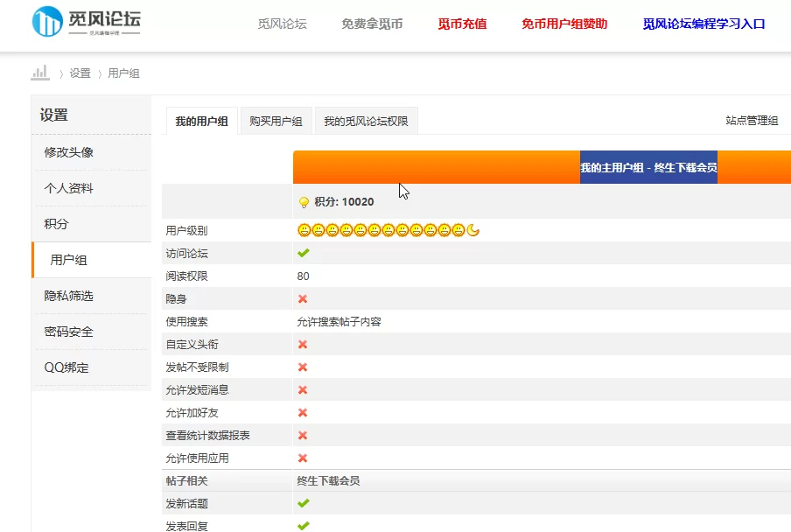Click the red cross for 允许使用应用
Image resolution: width=791 pixels, height=532 pixels.
point(303,458)
